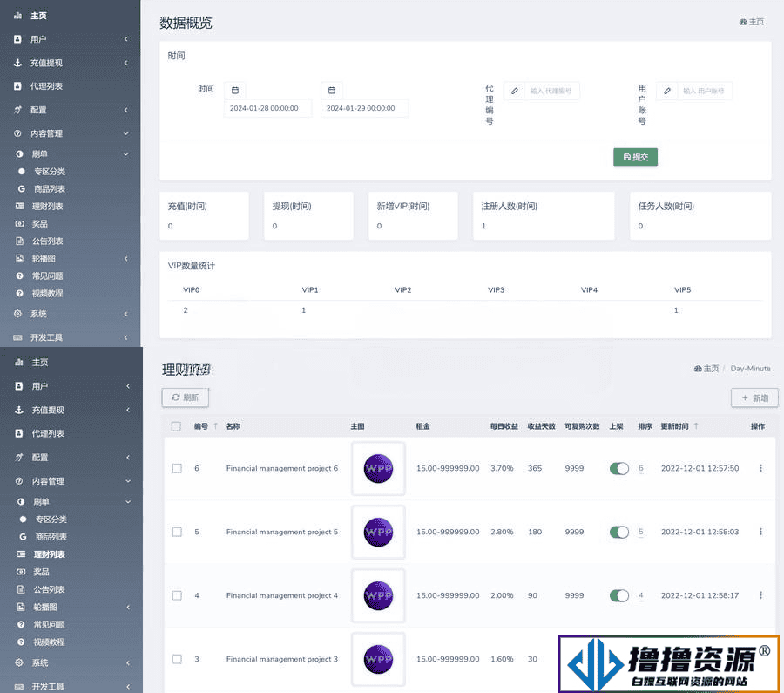Image resolution: width=784 pixels, height=693 pixels.
Task: Click 用户 icon in 理财列表 page sidebar
Action: coord(19,386)
